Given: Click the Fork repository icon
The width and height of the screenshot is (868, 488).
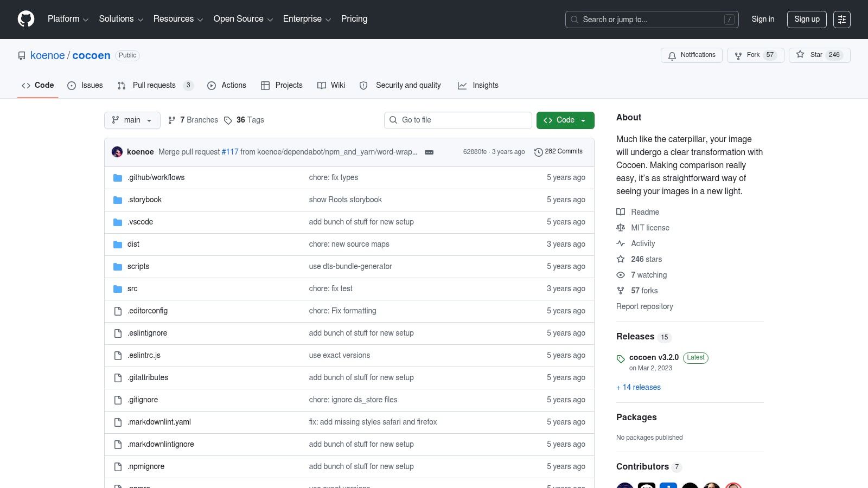Looking at the screenshot, I should click(738, 55).
